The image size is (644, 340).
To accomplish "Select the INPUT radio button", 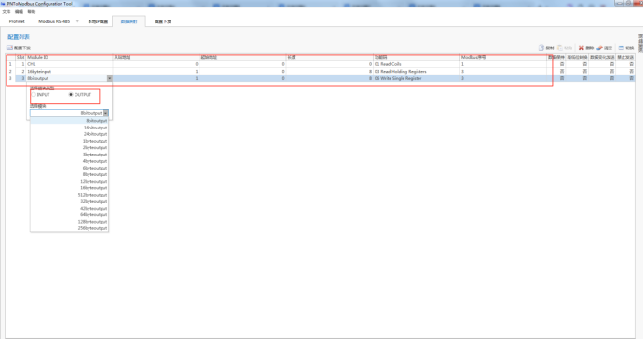I will (x=34, y=94).
